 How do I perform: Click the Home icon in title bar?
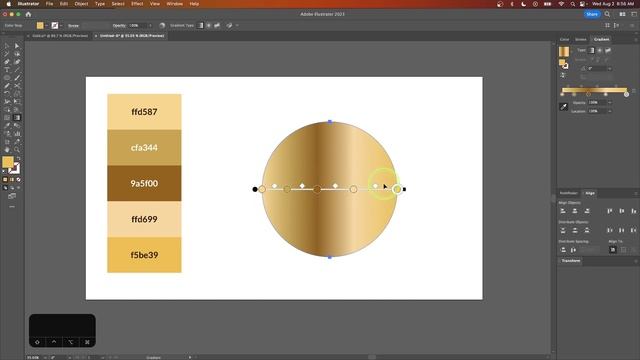(x=28, y=14)
